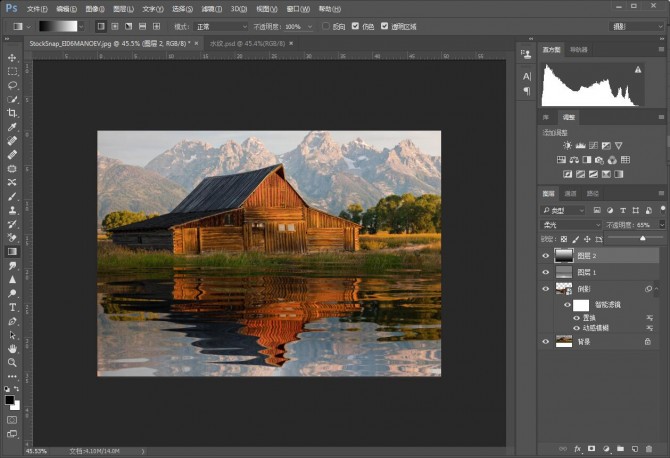Toggle visibility of the 背景 layer

(546, 341)
